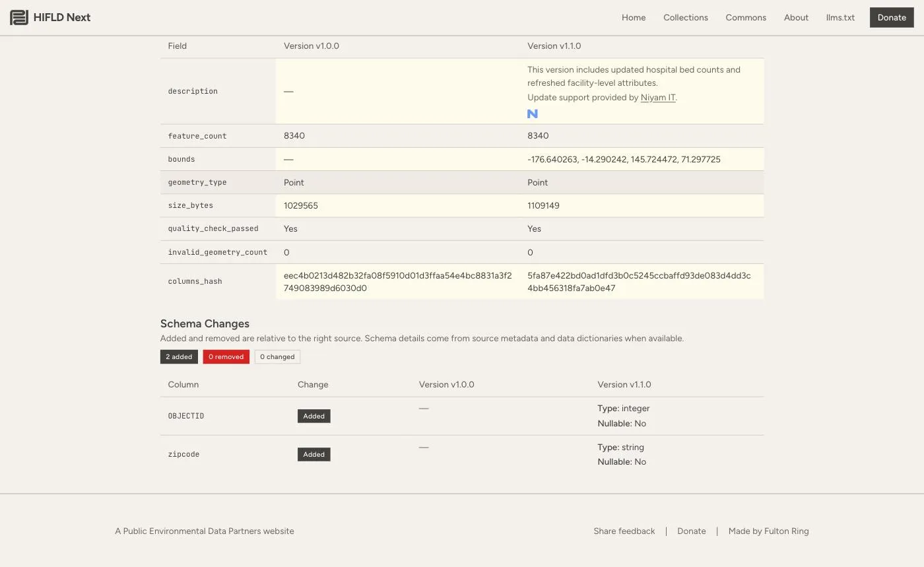Click the Niyam IT logo icon

click(533, 114)
